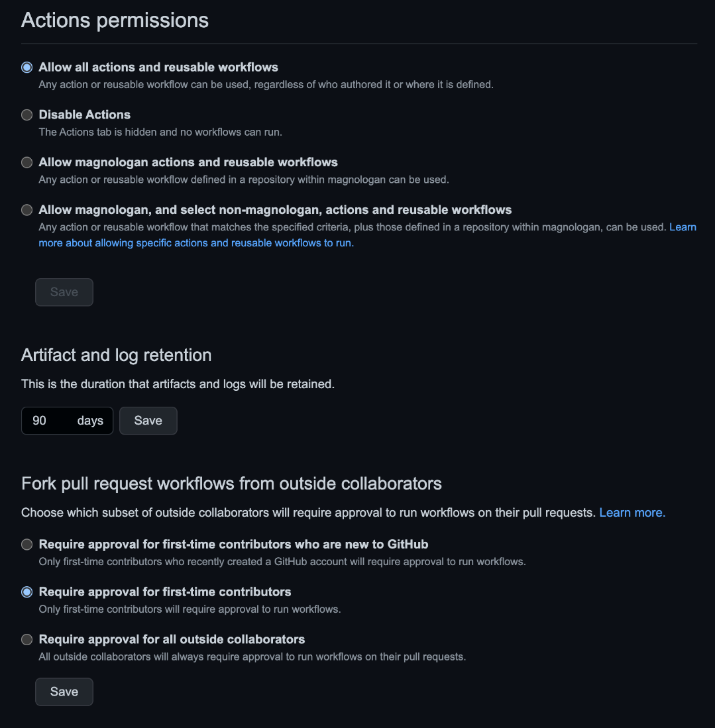This screenshot has height=728, width=715.
Task: Click 'This is the duration' retention description
Action: pos(178,384)
